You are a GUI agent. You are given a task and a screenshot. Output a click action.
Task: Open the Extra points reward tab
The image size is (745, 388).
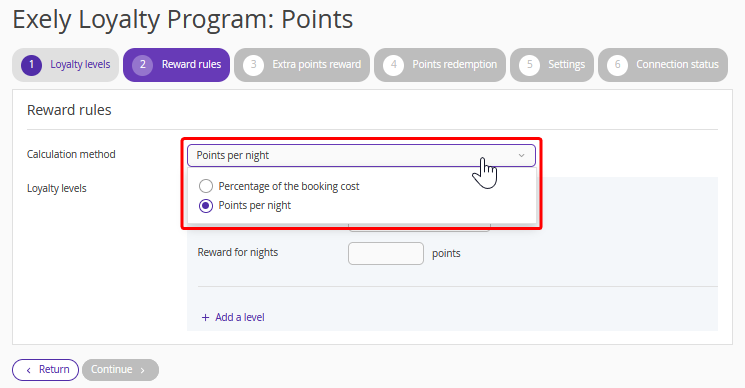pyautogui.click(x=302, y=65)
